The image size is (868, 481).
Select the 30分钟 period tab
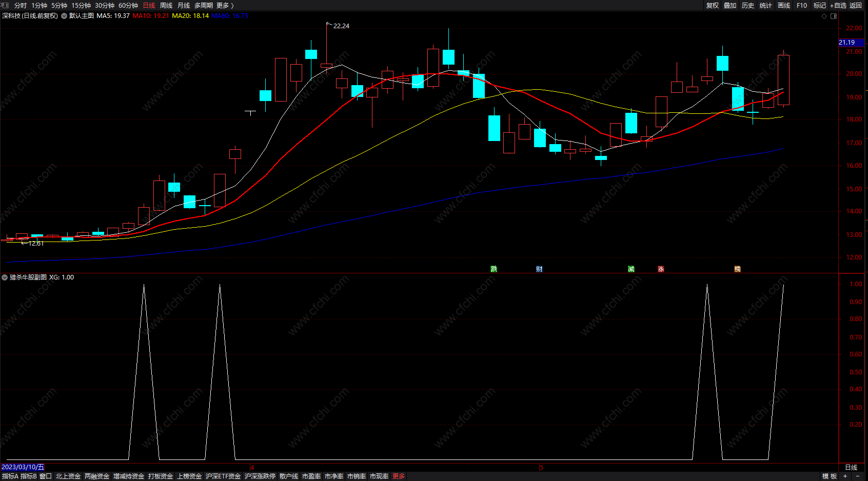pos(105,6)
